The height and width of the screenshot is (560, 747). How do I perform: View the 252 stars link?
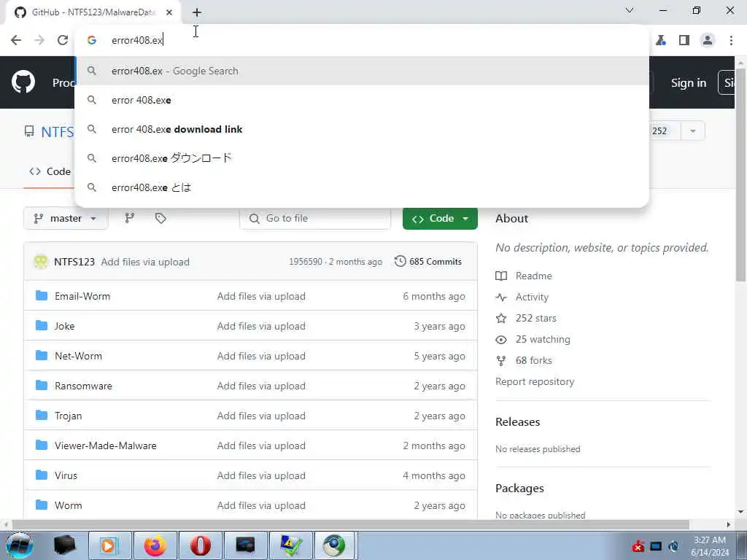click(536, 318)
